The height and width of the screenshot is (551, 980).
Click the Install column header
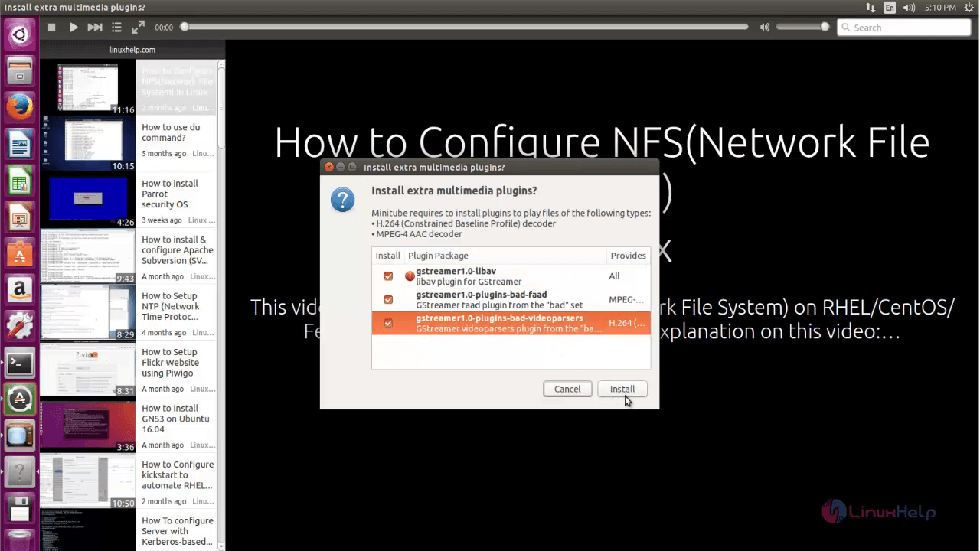[388, 256]
